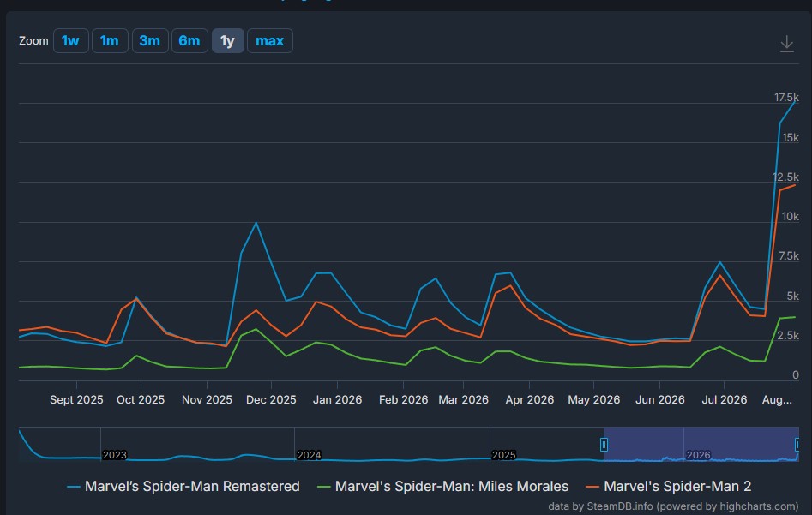Viewport: 812px width, 515px height.
Task: Click the blue Remastered peak in December
Action: click(256, 223)
